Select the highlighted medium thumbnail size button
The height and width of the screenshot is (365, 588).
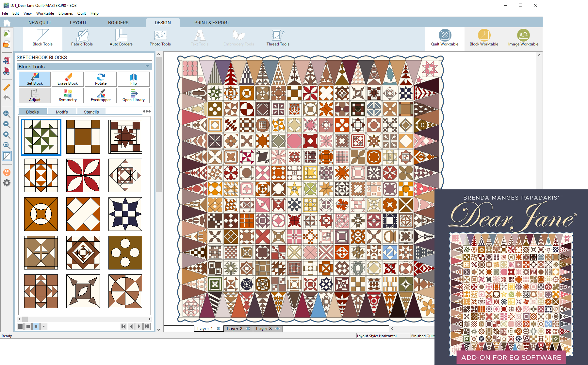point(36,326)
